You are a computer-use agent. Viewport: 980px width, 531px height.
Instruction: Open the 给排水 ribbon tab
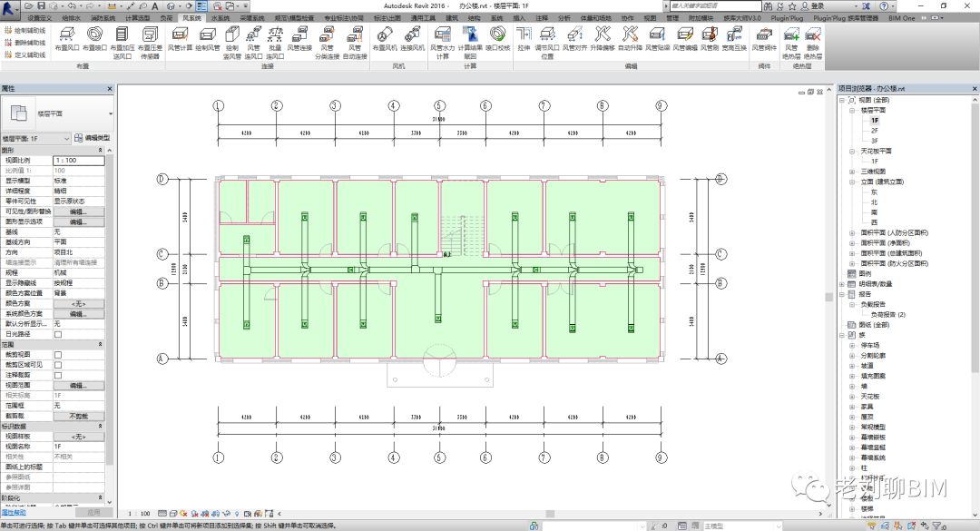click(72, 18)
